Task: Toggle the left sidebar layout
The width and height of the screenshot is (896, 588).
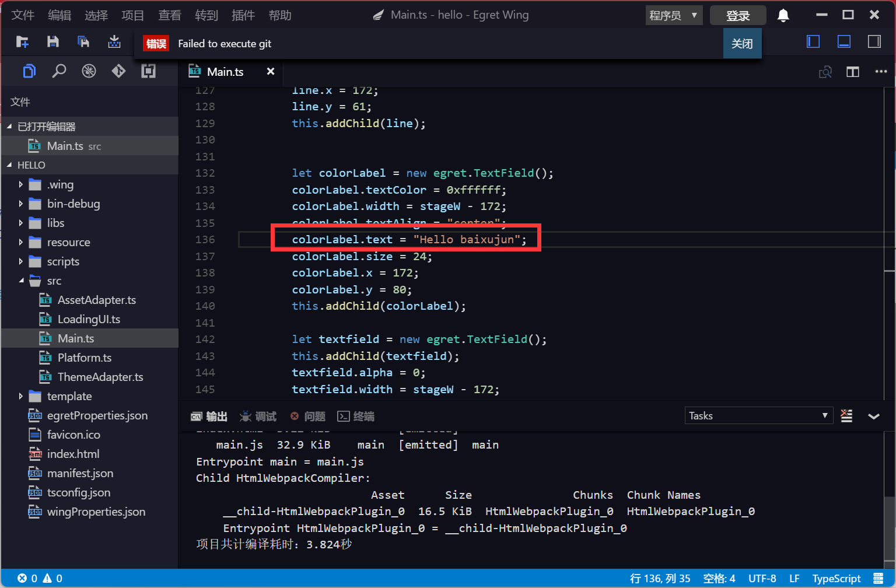Action: pos(813,41)
